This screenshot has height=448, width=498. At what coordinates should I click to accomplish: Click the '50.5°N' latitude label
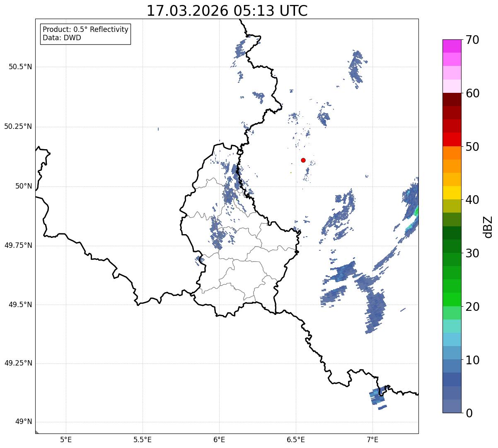pyautogui.click(x=20, y=67)
